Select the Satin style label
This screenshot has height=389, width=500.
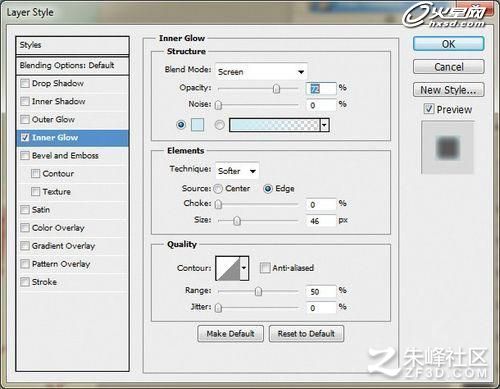(41, 210)
